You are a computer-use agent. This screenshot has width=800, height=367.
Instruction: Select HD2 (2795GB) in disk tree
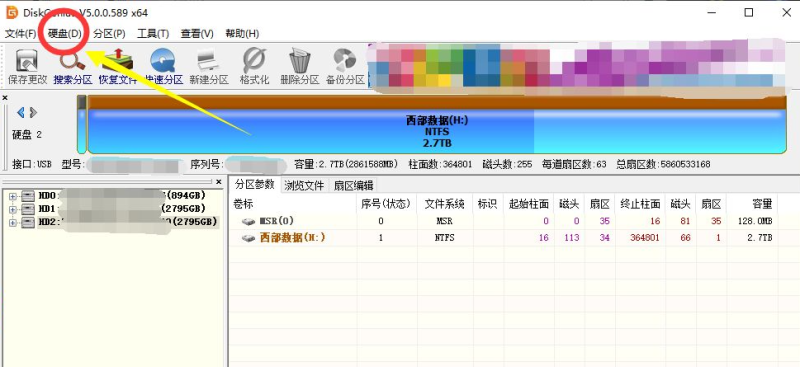tap(128, 222)
